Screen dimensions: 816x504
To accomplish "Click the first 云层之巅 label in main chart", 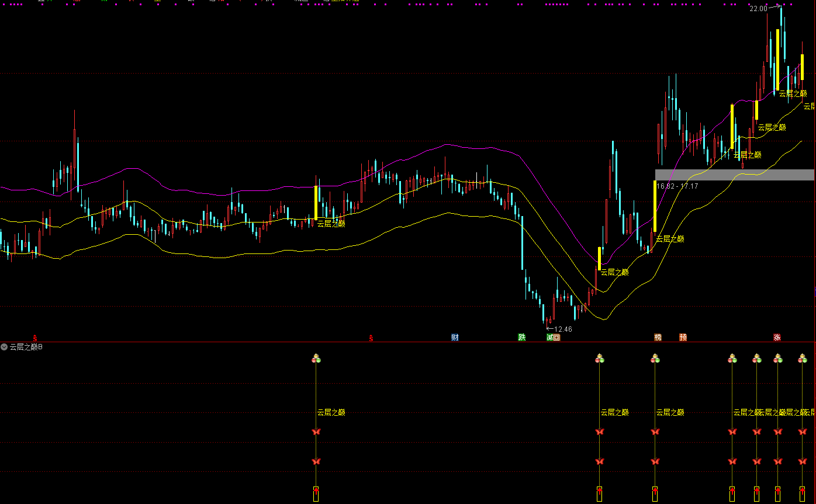I will tap(331, 223).
